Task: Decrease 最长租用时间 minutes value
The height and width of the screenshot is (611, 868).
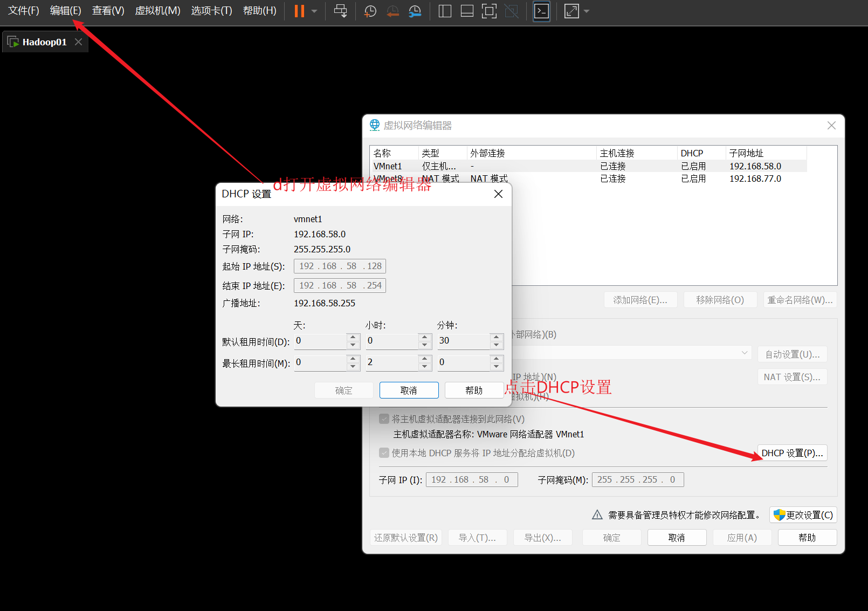Action: coord(497,367)
